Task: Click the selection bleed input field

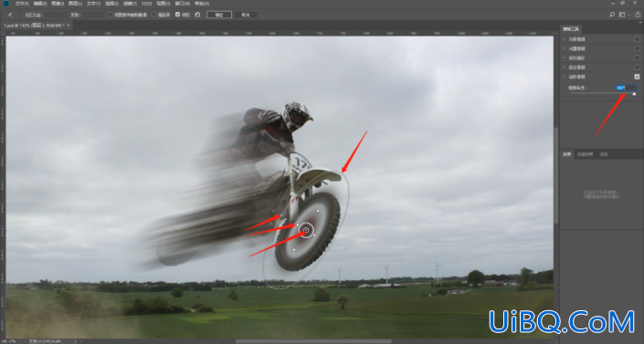Action: pyautogui.click(x=53, y=15)
